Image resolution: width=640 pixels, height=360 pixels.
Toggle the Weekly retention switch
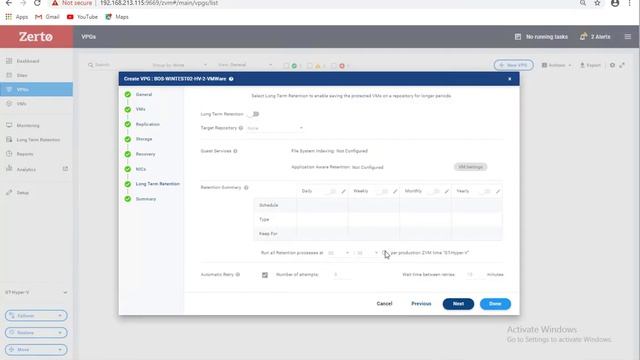[x=383, y=191]
